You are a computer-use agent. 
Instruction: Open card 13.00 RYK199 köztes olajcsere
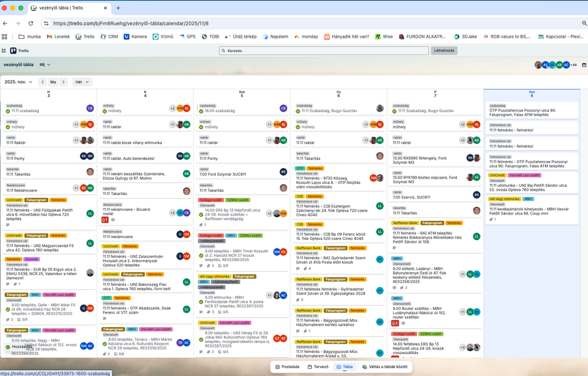(436, 177)
